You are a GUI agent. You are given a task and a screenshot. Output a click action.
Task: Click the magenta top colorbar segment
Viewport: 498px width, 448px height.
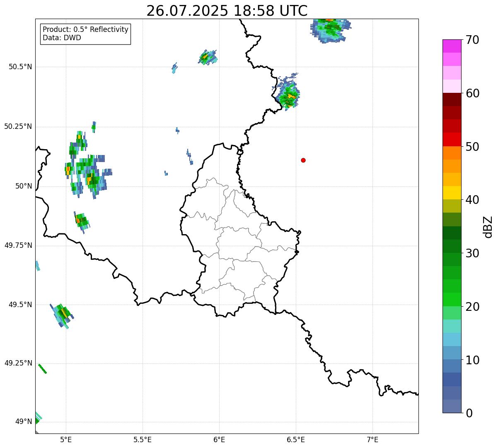coord(452,46)
